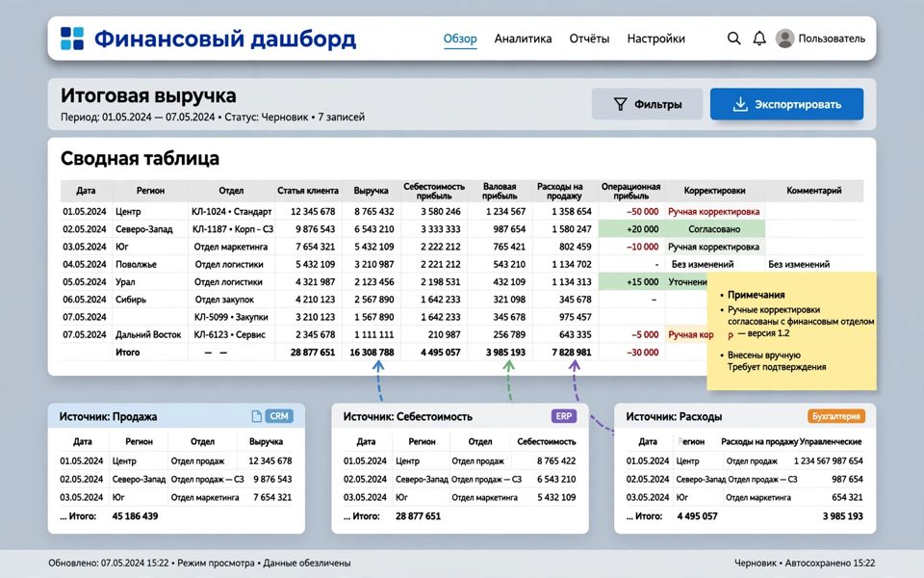Select the Статья клиента column header

308,191
